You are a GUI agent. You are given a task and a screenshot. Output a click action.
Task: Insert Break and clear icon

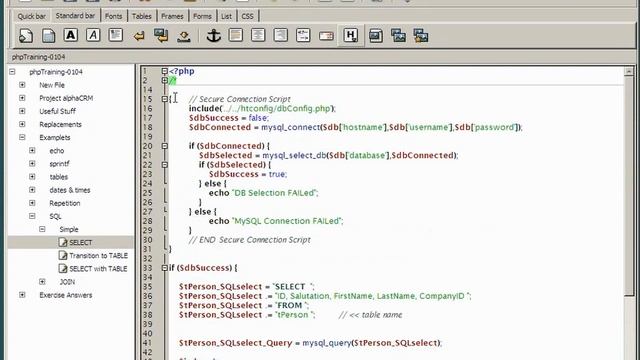tap(161, 36)
